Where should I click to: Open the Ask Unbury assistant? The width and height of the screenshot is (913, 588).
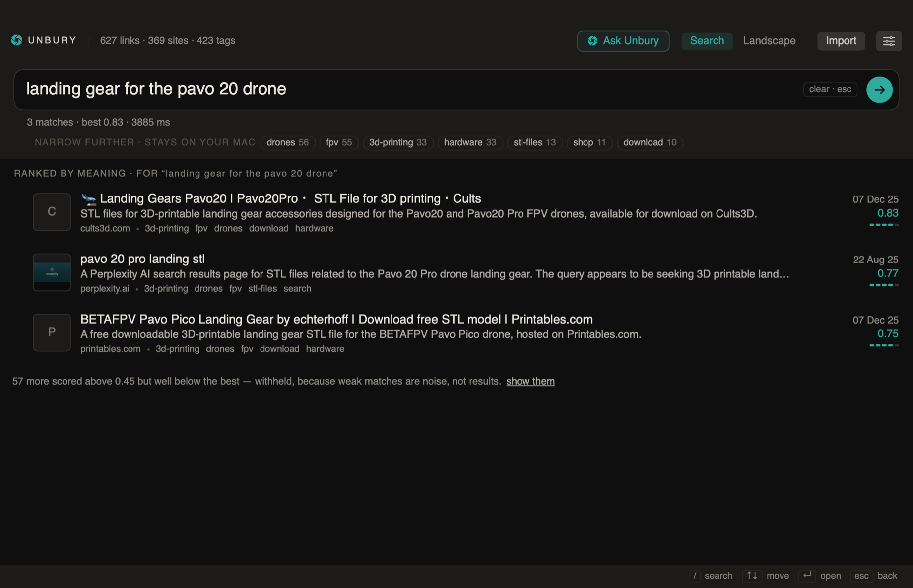point(623,41)
